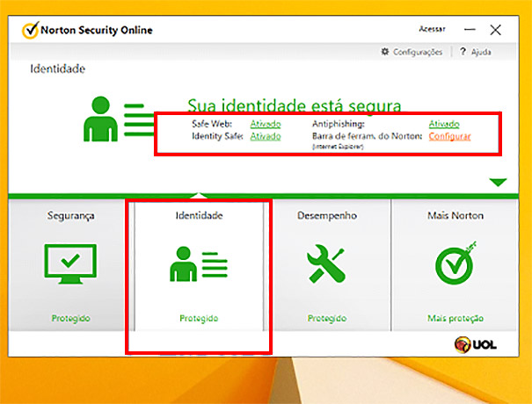
Task: Open the Ajuda link
Action: pos(481,52)
